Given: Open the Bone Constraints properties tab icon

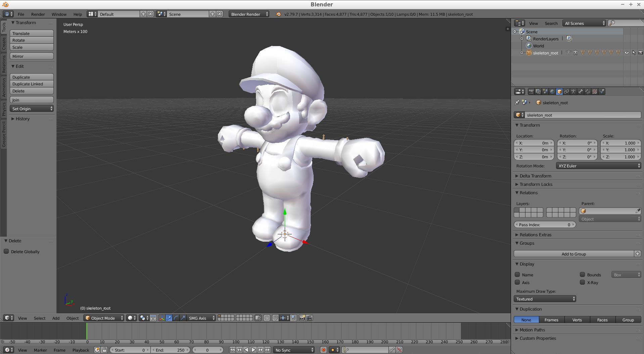Looking at the screenshot, I should 588,91.
